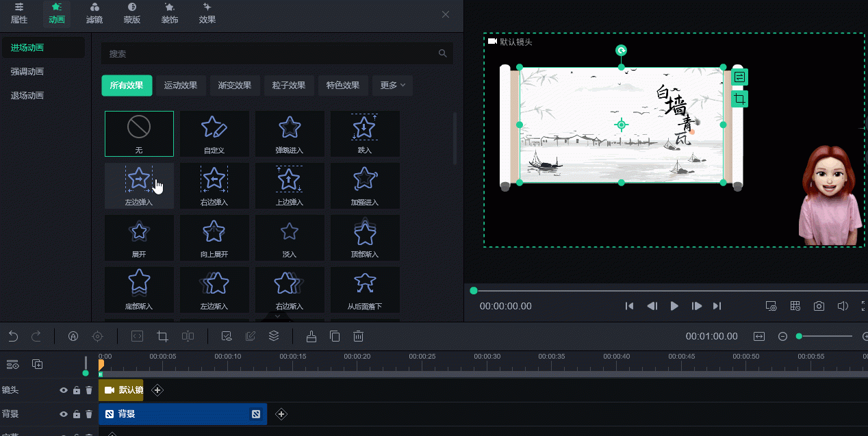Viewport: 868px width, 436px height.
Task: Play the preview
Action: coord(674,306)
